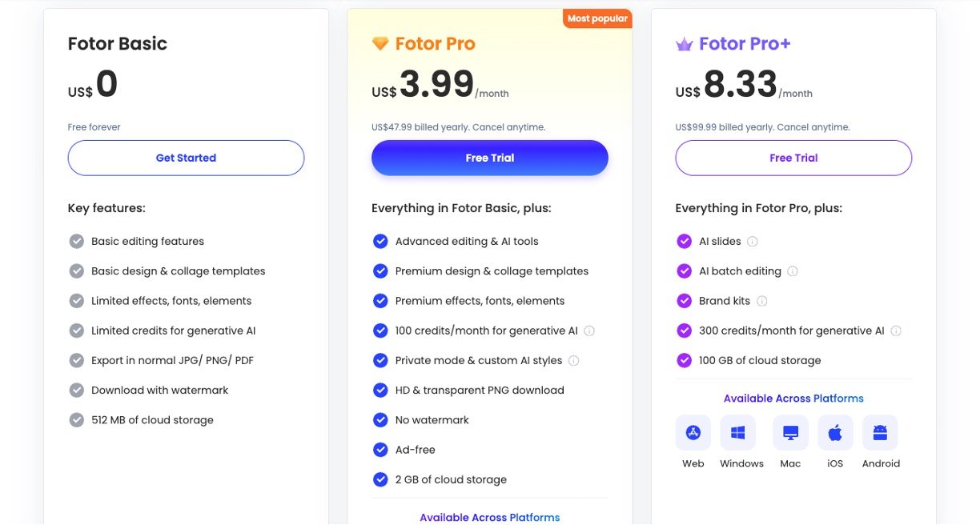Click the Android platform icon

click(x=880, y=433)
